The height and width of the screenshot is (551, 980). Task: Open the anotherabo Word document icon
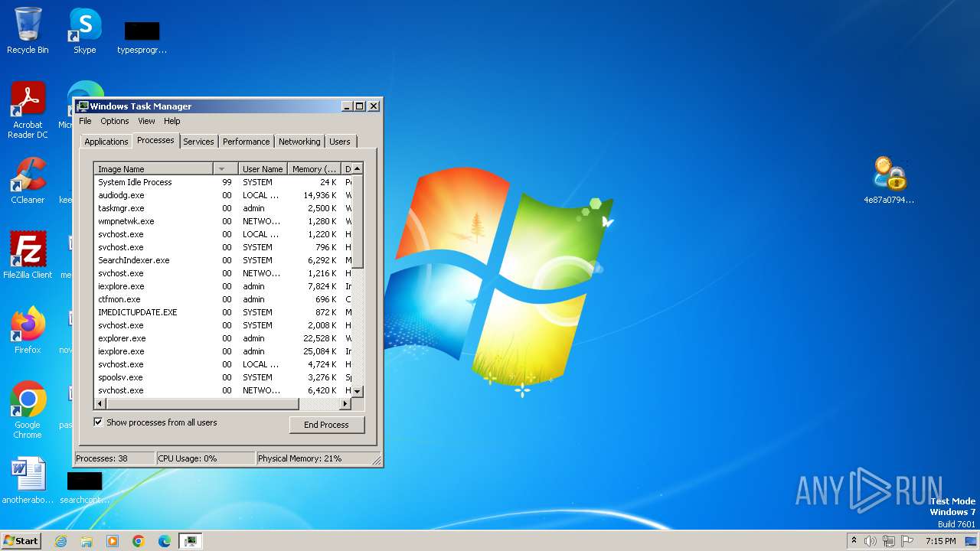pyautogui.click(x=28, y=481)
